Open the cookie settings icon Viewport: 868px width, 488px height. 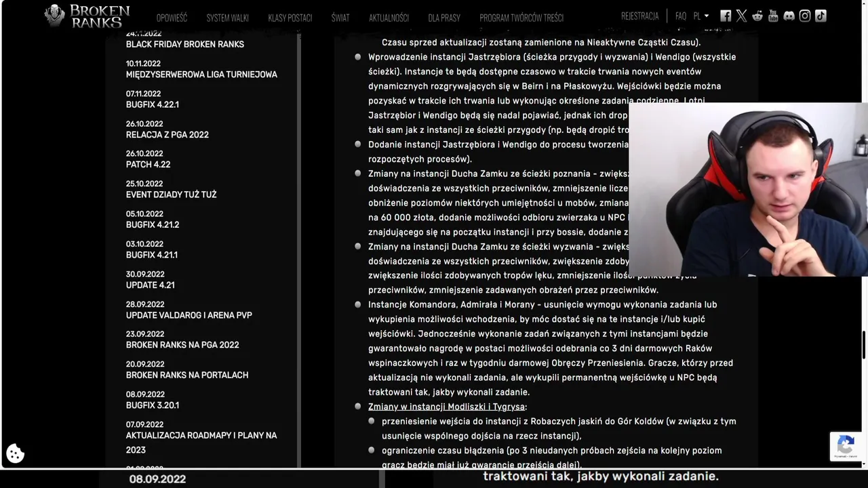pyautogui.click(x=15, y=453)
